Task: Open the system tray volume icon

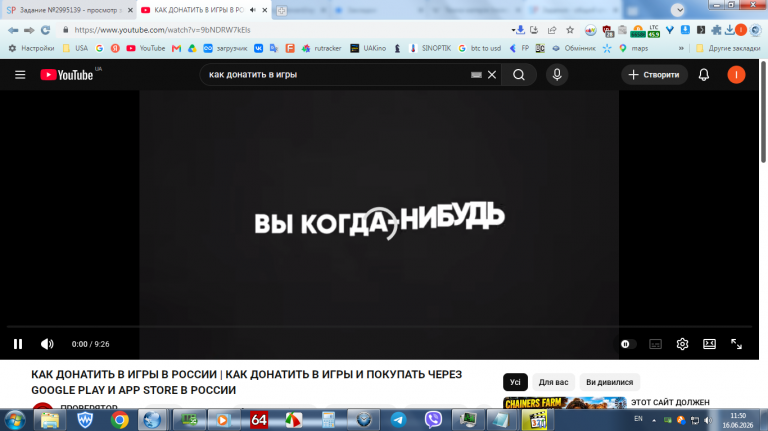Action: coord(708,420)
